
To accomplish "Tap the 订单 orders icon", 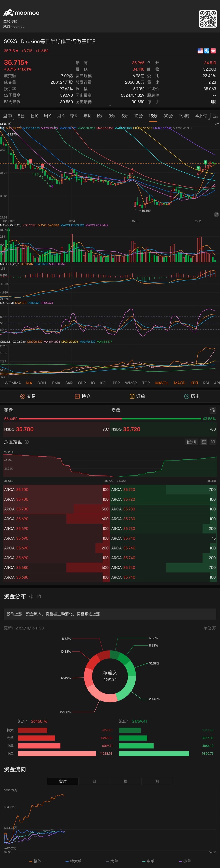I will 132,396.
